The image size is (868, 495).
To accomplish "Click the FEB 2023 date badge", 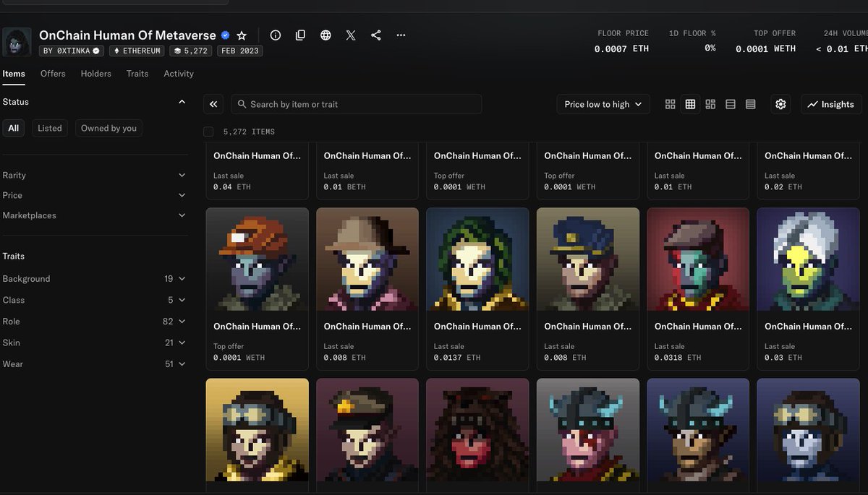I will [x=239, y=51].
